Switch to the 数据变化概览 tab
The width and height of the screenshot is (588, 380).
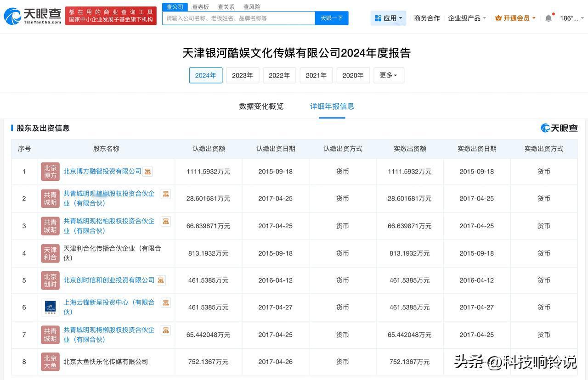click(x=261, y=106)
